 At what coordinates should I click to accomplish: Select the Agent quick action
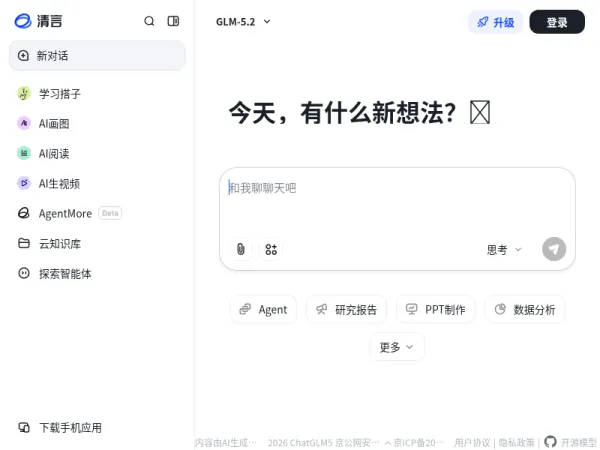tap(263, 309)
